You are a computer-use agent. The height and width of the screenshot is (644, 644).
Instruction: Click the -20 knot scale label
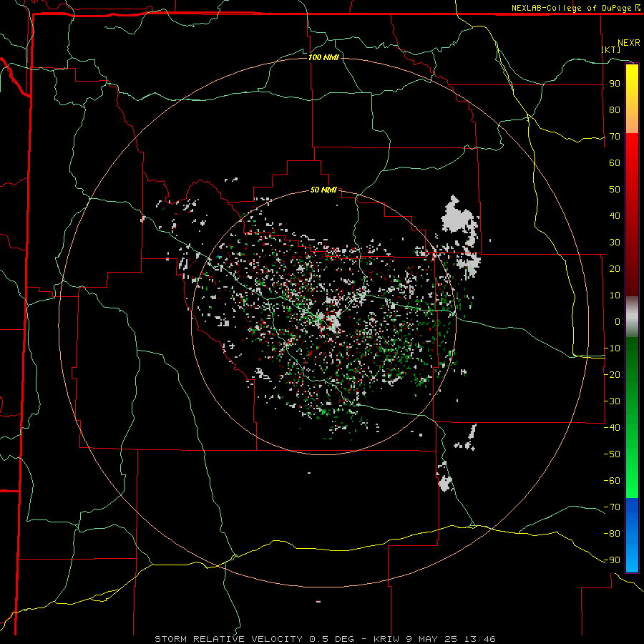point(612,375)
